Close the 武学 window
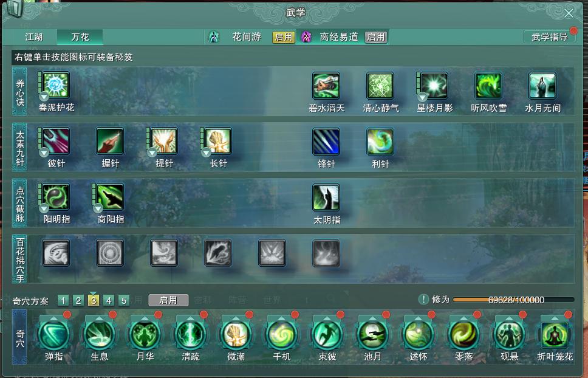Viewport: 588px width, 378px height. click(x=569, y=13)
